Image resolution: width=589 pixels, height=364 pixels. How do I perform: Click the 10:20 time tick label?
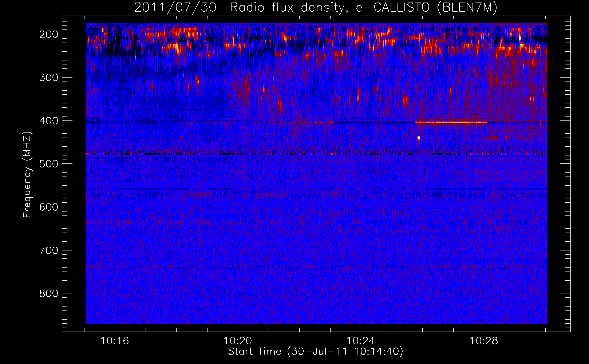(x=238, y=341)
